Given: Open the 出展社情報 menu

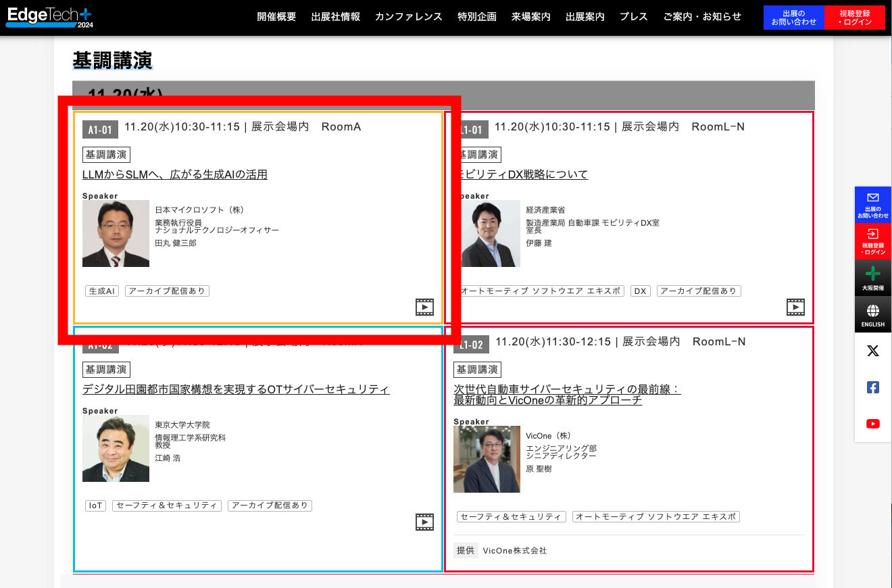Looking at the screenshot, I should (335, 17).
